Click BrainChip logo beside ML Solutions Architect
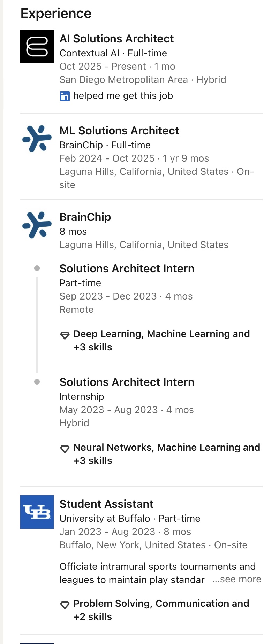Image resolution: width=279 pixels, height=644 pixels. [x=37, y=139]
